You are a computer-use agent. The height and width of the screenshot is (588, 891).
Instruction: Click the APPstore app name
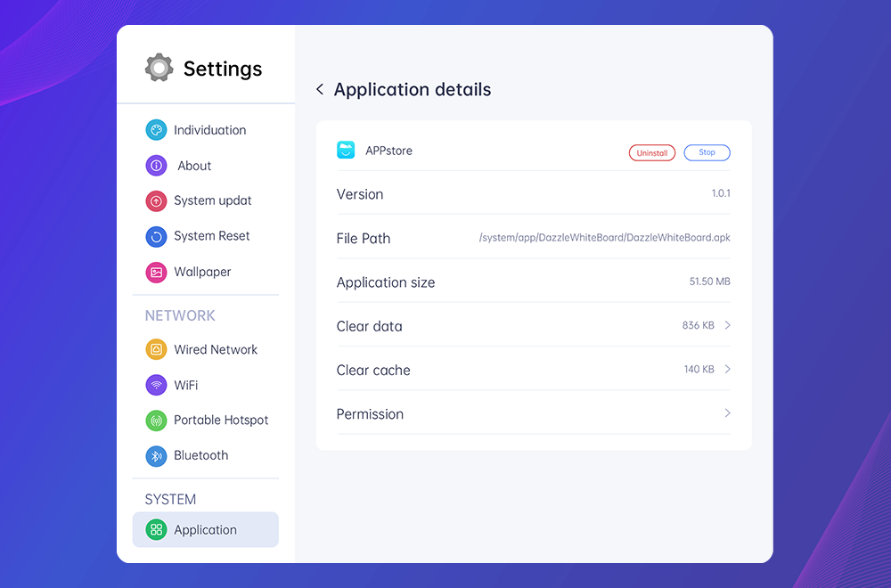(x=388, y=151)
